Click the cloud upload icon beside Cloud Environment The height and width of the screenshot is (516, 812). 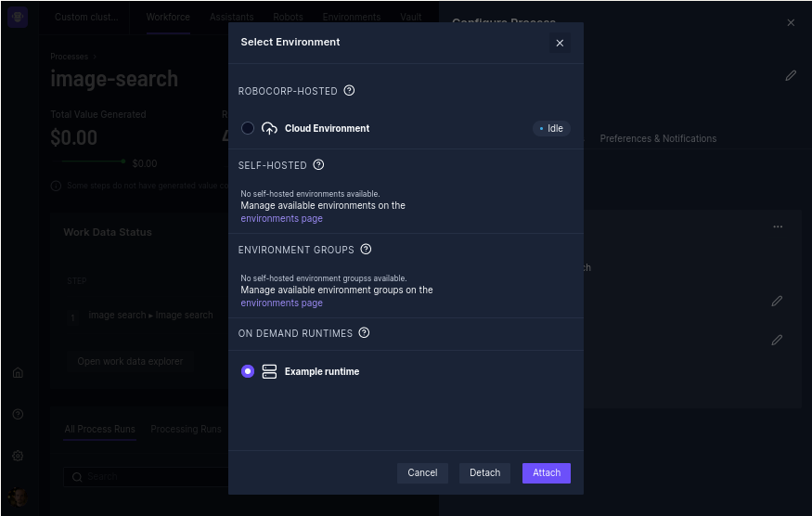[x=269, y=128]
